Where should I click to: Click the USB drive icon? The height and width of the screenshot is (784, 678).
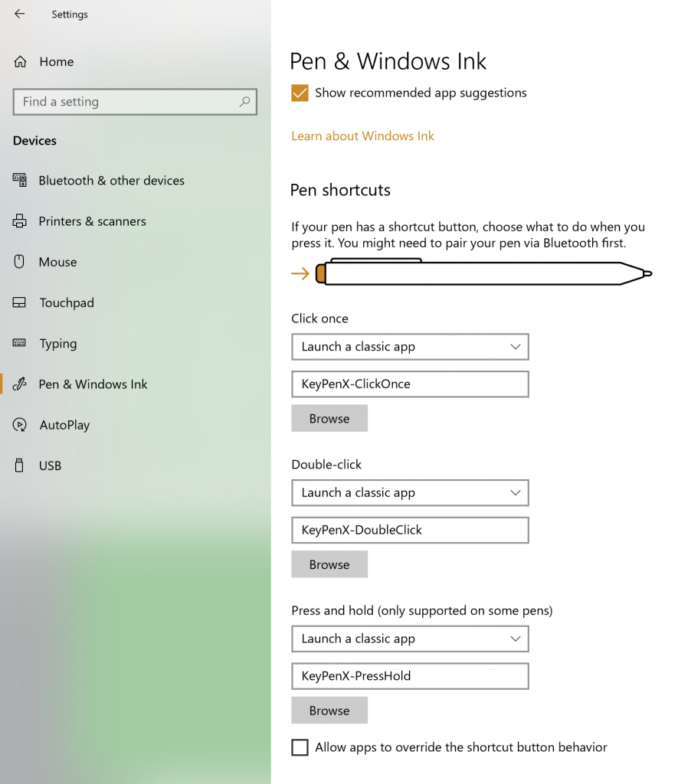coord(19,465)
